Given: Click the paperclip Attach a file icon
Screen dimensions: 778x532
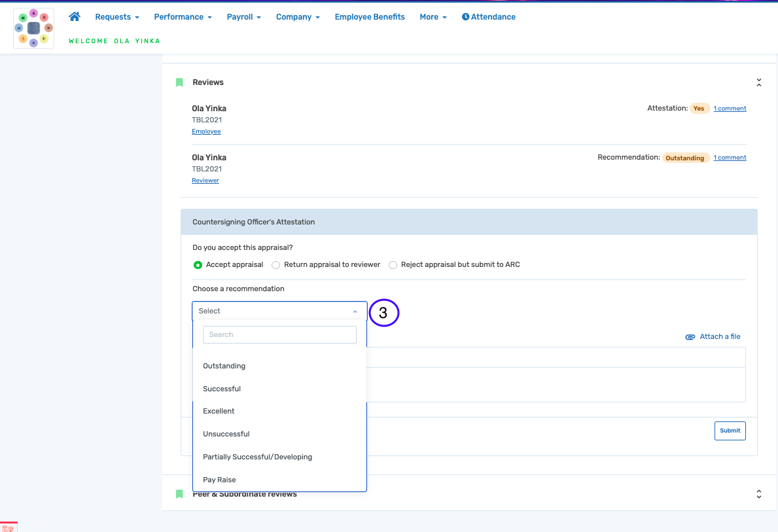Looking at the screenshot, I should click(690, 337).
